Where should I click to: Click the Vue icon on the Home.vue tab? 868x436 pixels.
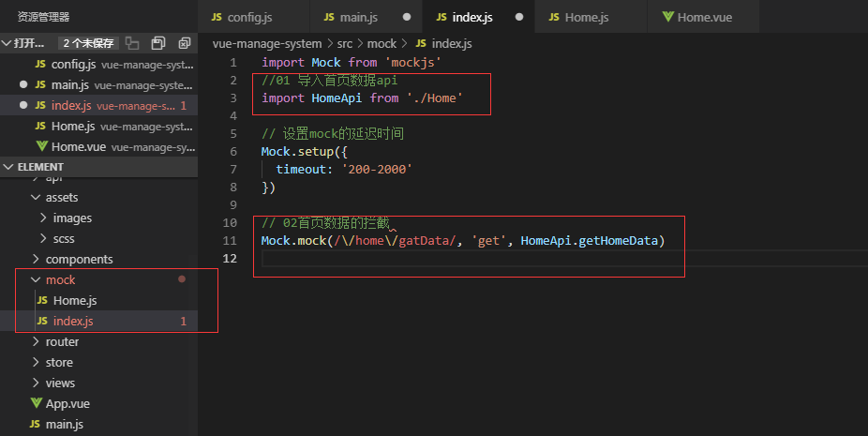point(668,17)
